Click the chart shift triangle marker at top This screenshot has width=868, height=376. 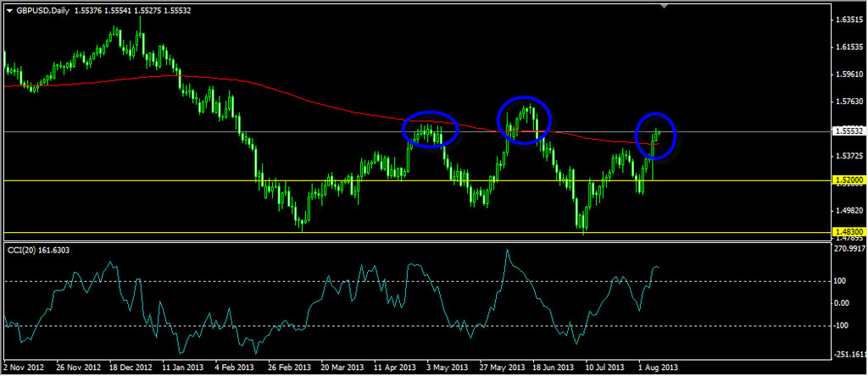(665, 6)
